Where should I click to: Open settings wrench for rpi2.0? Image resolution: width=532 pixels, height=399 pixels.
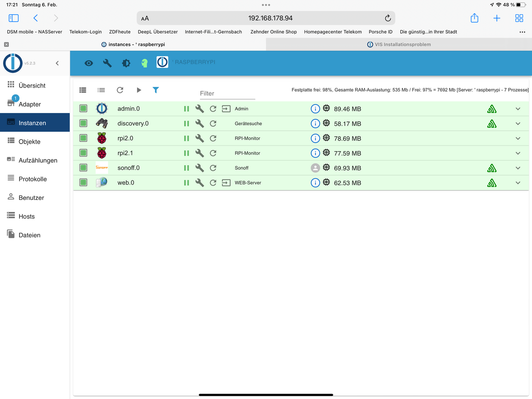(199, 138)
